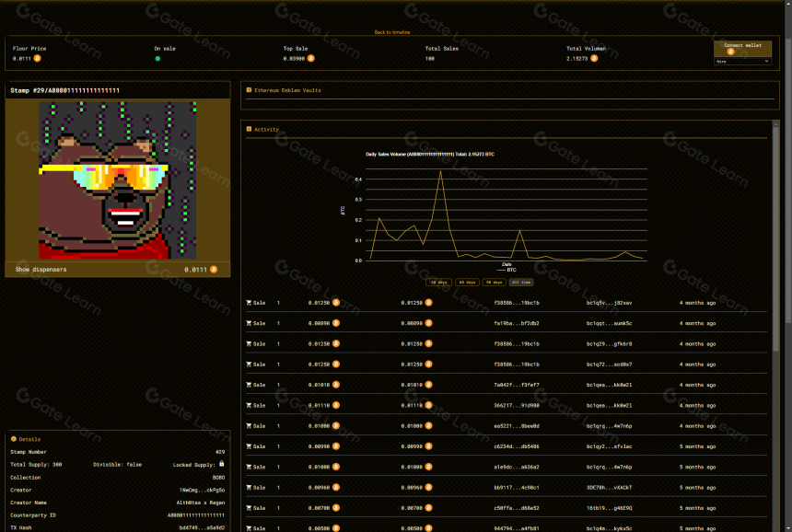This screenshot has height=532, width=792.
Task: Click the Activity panel scrollbar thumb
Action: tap(775, 237)
